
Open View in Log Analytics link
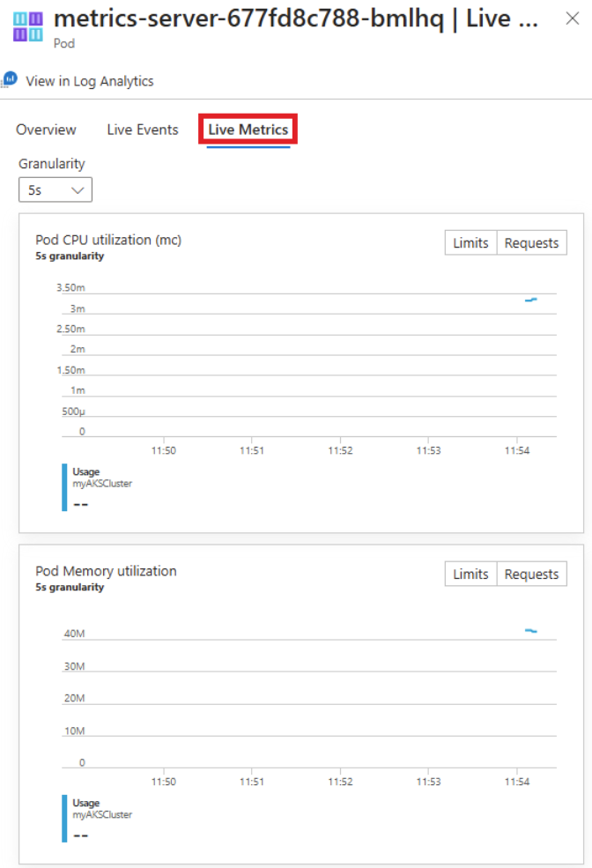[90, 81]
